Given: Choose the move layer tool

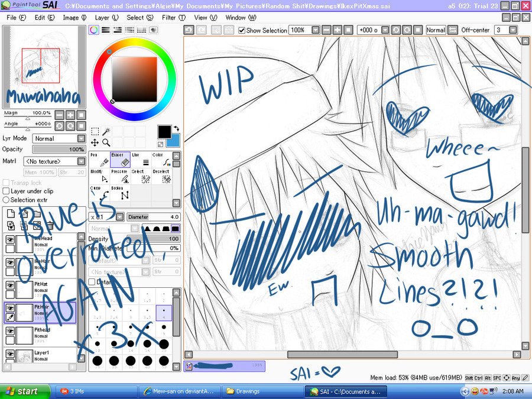Looking at the screenshot, I should tap(95, 142).
